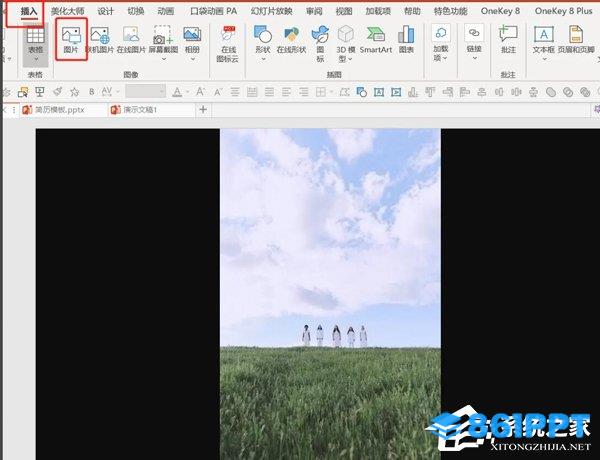Switch to 幻灯片放映 (Slide Show) tab

tap(271, 11)
